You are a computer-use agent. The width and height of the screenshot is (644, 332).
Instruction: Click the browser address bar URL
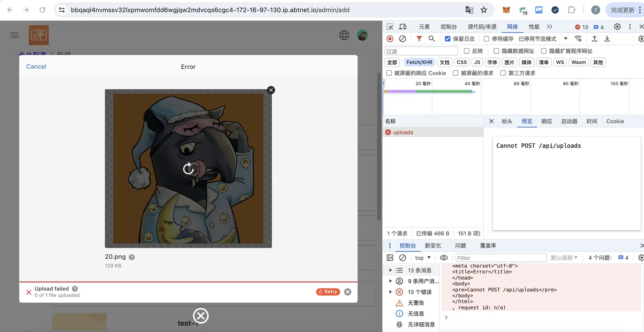tap(210, 10)
